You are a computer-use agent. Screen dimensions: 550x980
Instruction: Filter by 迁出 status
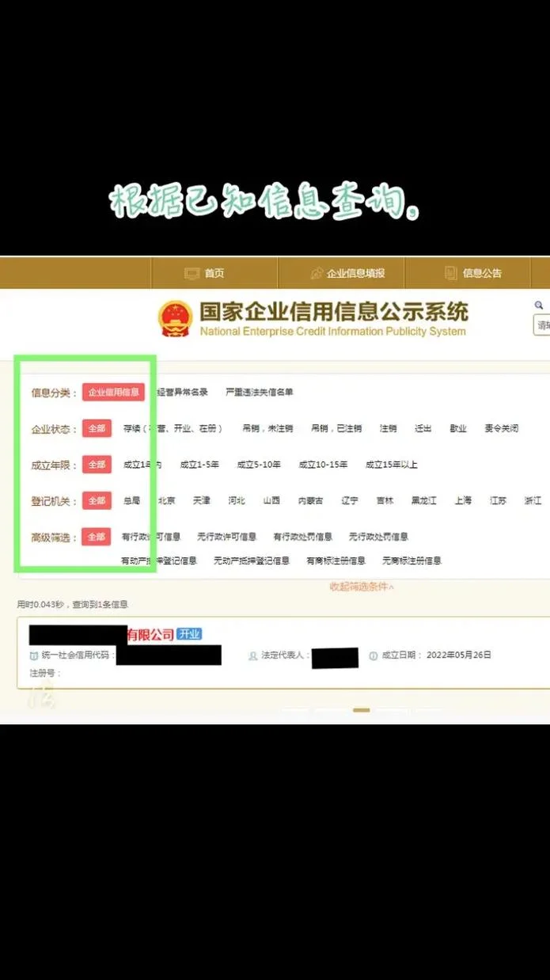point(423,428)
